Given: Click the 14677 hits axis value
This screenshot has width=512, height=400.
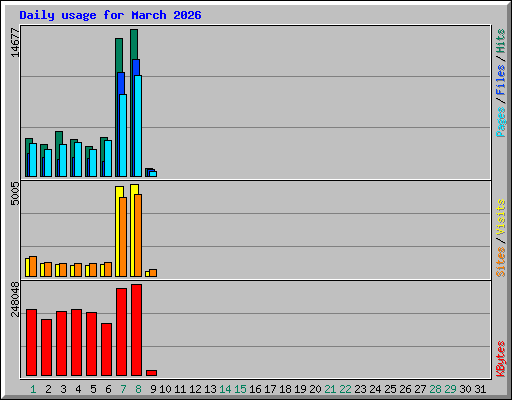Looking at the screenshot, I should [x=15, y=42].
